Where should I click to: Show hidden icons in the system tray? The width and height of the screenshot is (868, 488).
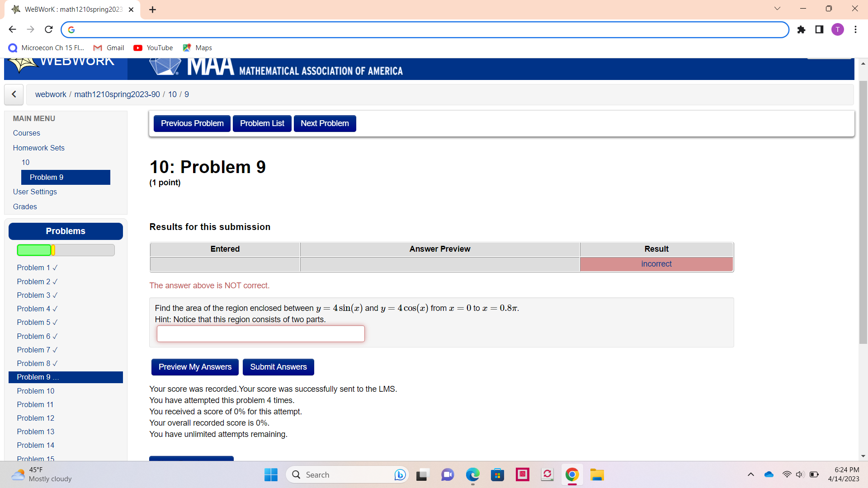coord(751,474)
